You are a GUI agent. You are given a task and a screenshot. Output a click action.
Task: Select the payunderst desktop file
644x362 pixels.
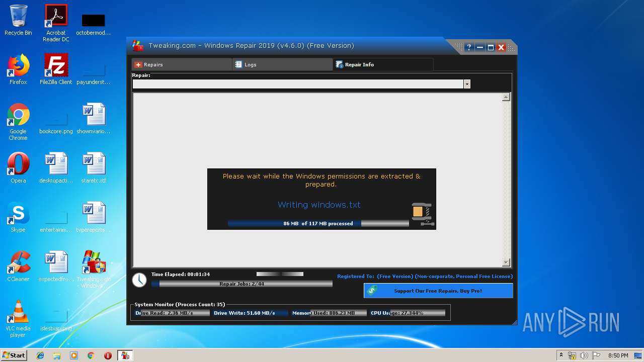pos(94,73)
